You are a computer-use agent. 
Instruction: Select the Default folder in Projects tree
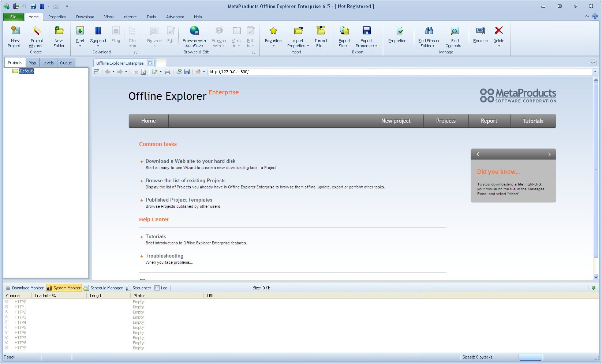pos(26,71)
